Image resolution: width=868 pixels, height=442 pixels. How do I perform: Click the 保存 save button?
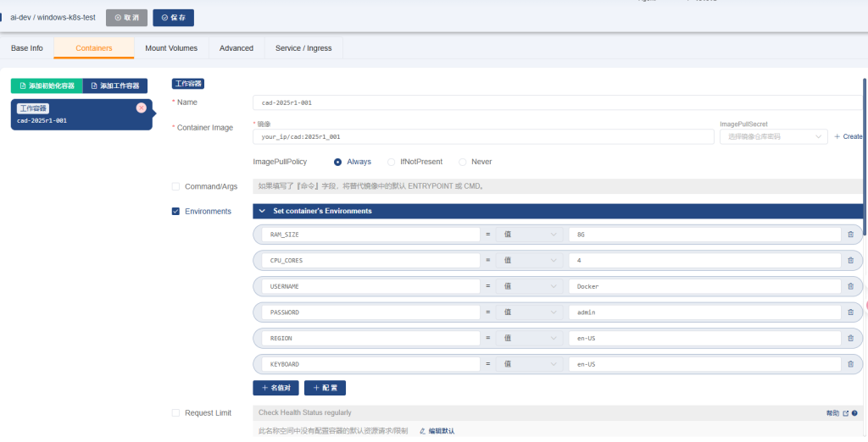coord(174,18)
